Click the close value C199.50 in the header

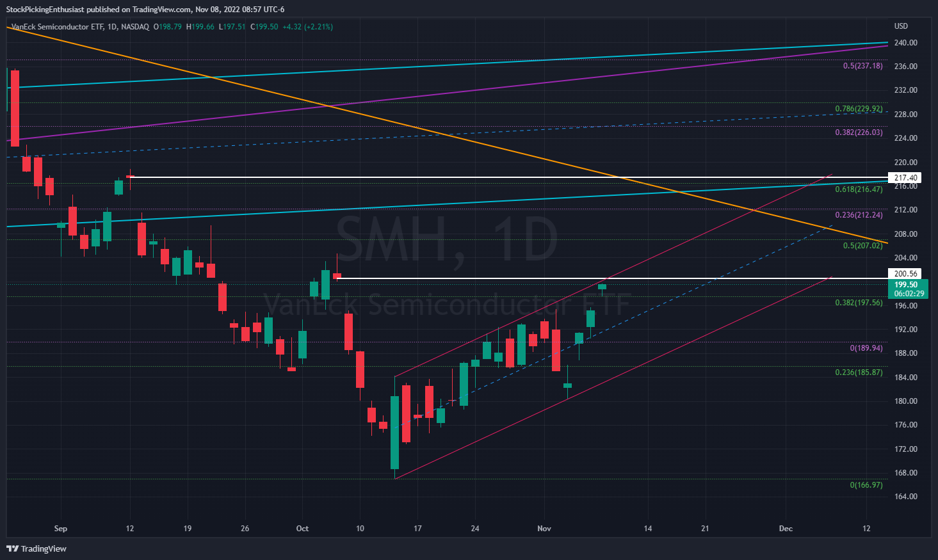click(264, 27)
